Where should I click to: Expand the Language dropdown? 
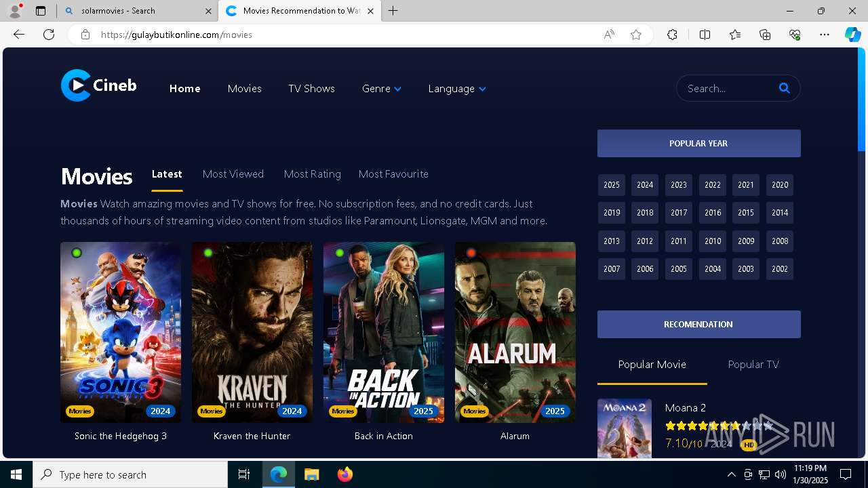click(x=457, y=89)
